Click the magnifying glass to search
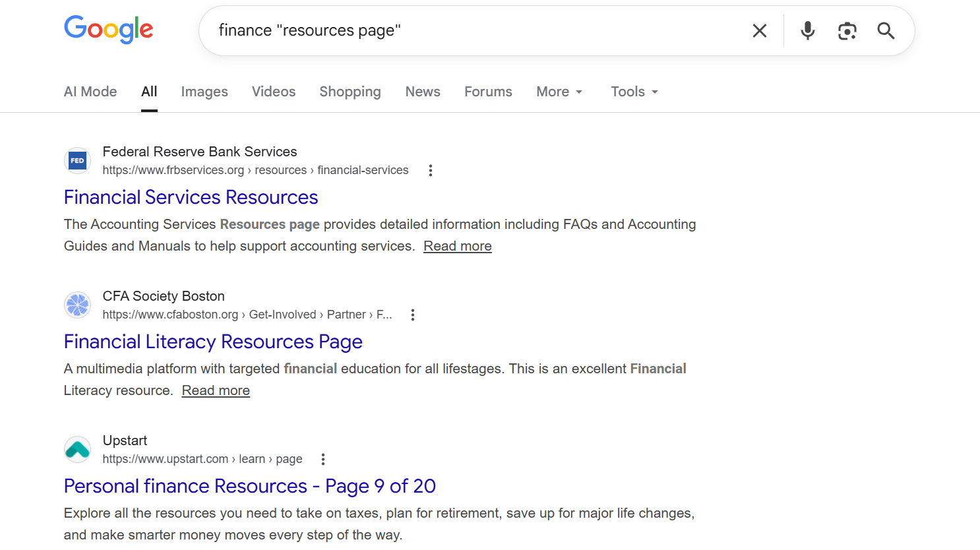The width and height of the screenshot is (980, 550). click(x=886, y=30)
